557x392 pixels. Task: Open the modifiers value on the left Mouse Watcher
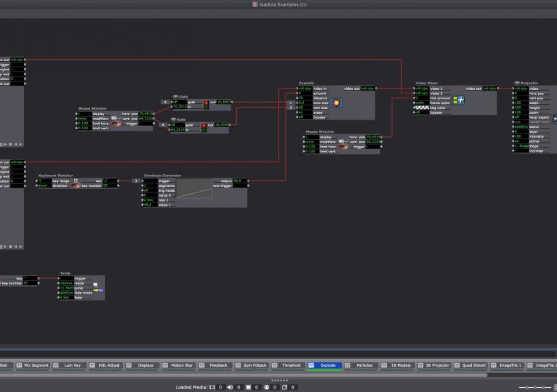coord(84,119)
